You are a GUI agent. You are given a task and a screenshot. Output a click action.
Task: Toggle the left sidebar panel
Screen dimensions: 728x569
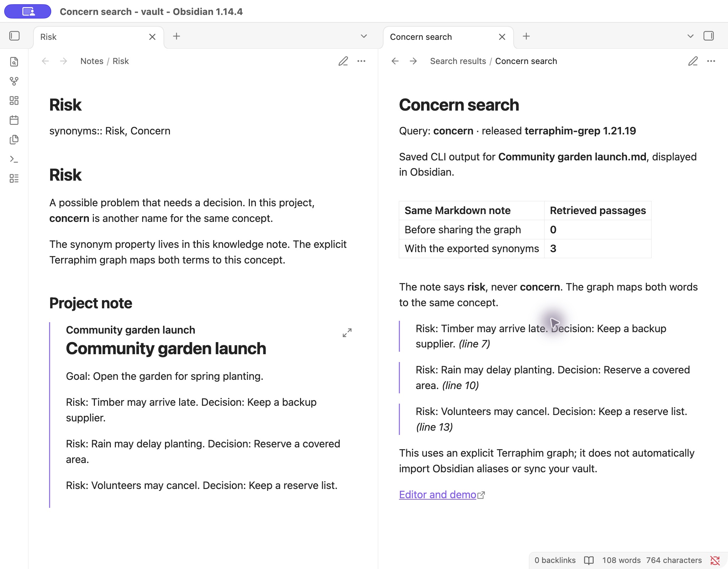[x=14, y=36]
